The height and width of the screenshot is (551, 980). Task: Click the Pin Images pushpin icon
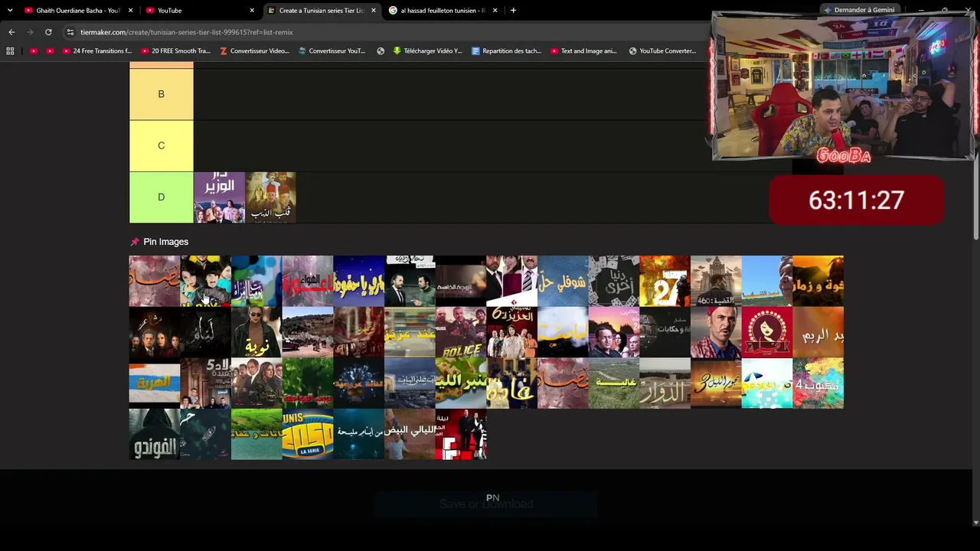135,242
